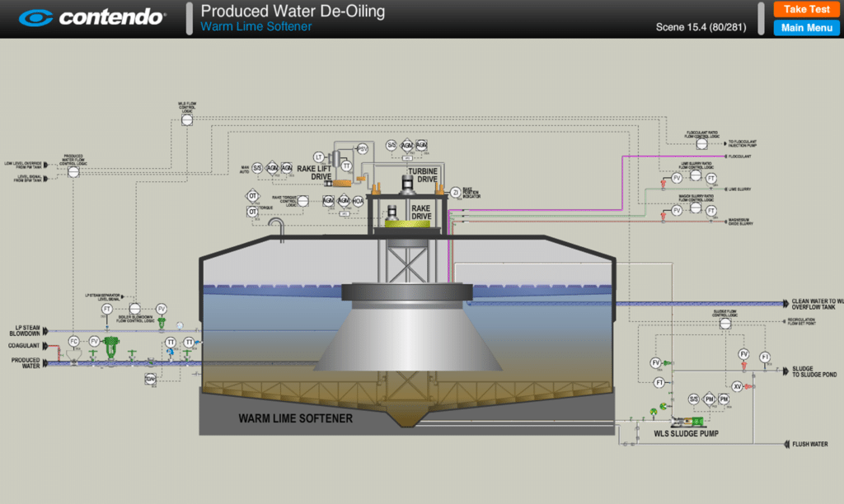Viewport: 844px width, 504px height.
Task: Click the FT on the lime slurry line
Action: [711, 178]
